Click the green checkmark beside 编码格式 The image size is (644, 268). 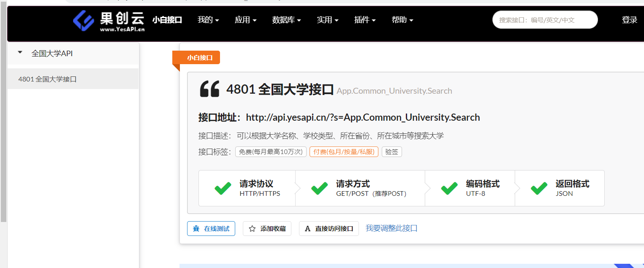(449, 188)
